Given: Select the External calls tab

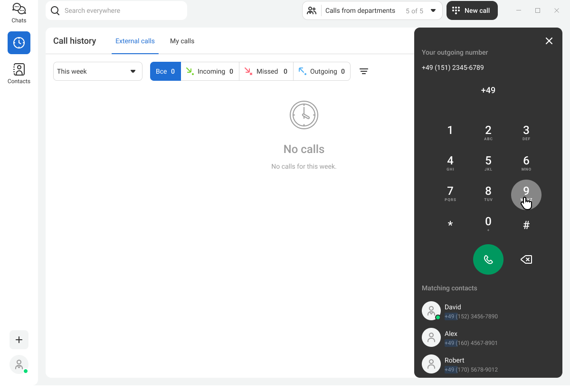Looking at the screenshot, I should (135, 41).
